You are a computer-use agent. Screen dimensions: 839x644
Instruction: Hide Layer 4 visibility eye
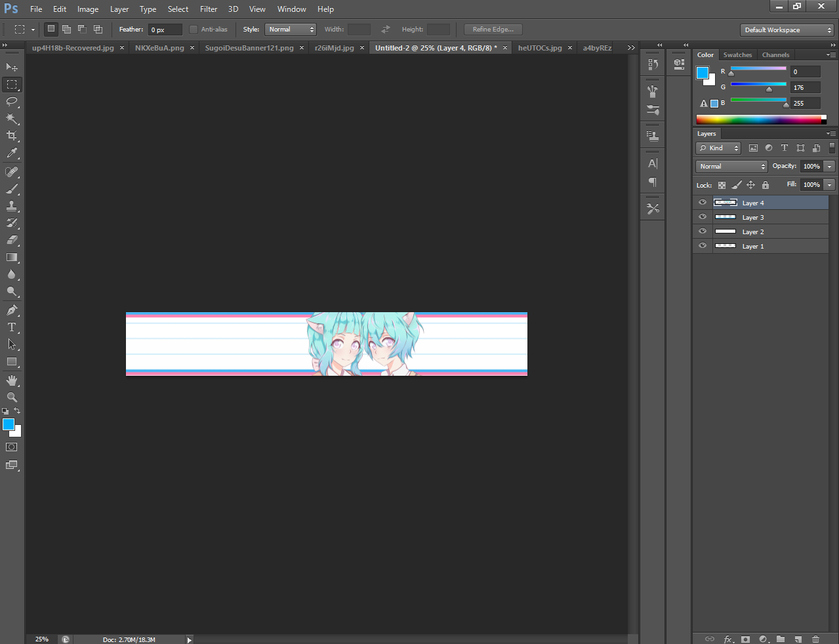click(703, 203)
